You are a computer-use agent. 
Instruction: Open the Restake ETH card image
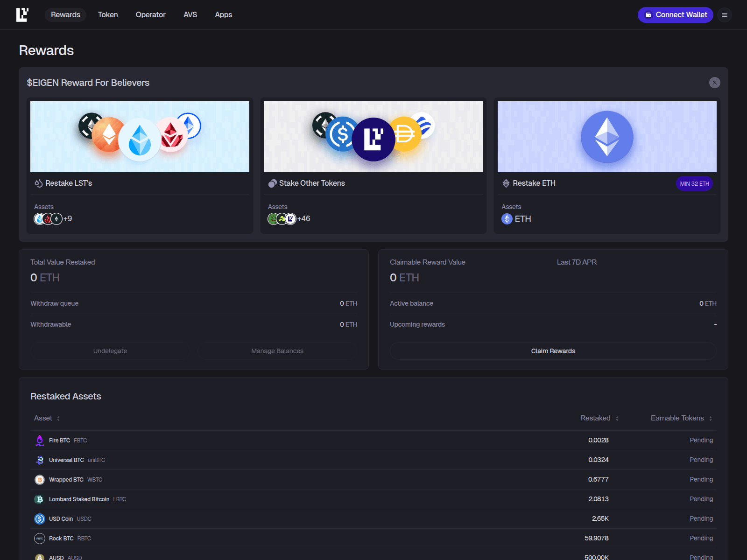(x=607, y=137)
